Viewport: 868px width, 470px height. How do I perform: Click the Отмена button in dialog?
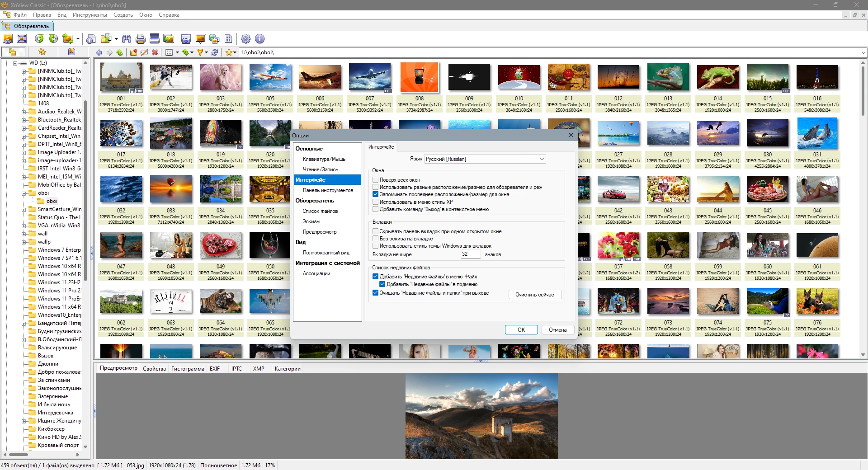pos(557,330)
